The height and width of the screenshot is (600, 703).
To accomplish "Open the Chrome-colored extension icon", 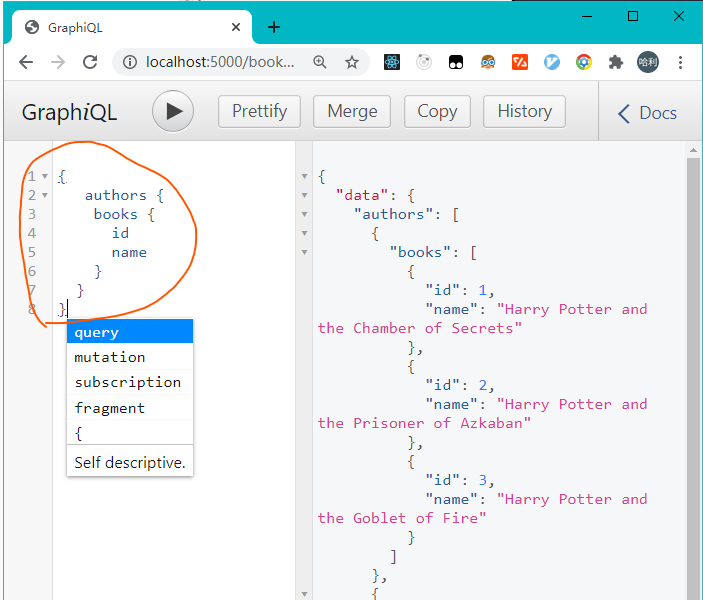I will pos(584,62).
